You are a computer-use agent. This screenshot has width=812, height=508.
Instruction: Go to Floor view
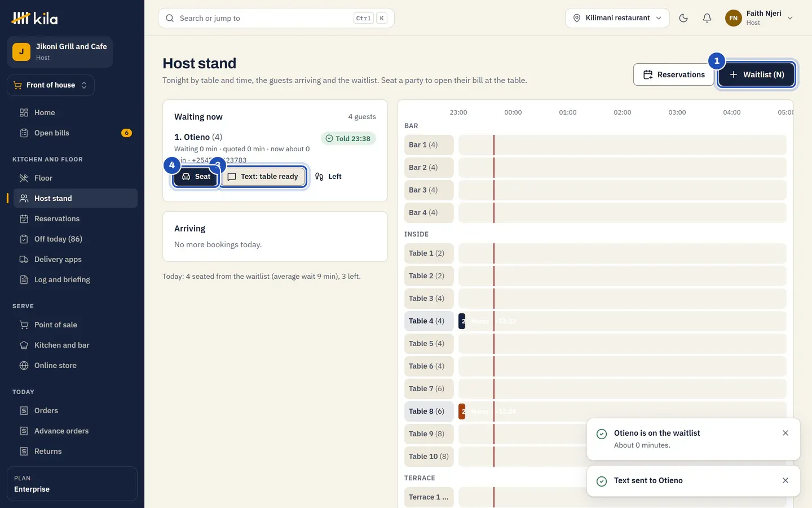(x=76, y=178)
